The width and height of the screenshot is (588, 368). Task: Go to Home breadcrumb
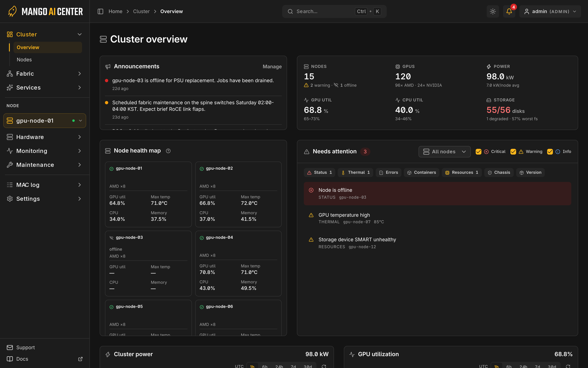tap(115, 11)
